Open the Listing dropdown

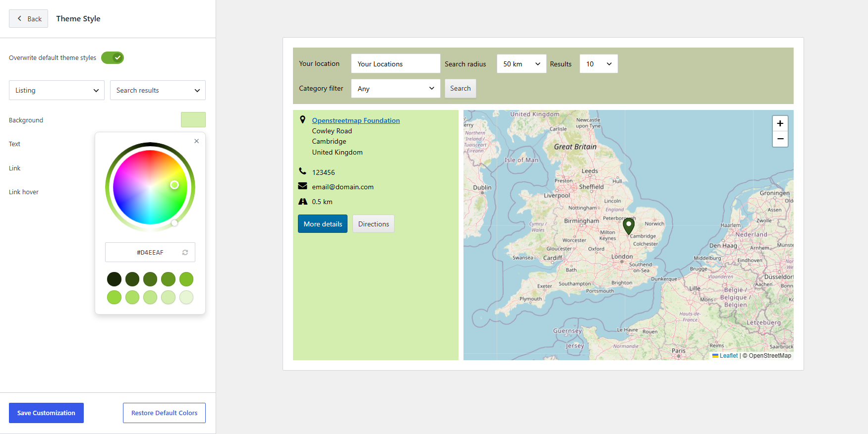[57, 90]
